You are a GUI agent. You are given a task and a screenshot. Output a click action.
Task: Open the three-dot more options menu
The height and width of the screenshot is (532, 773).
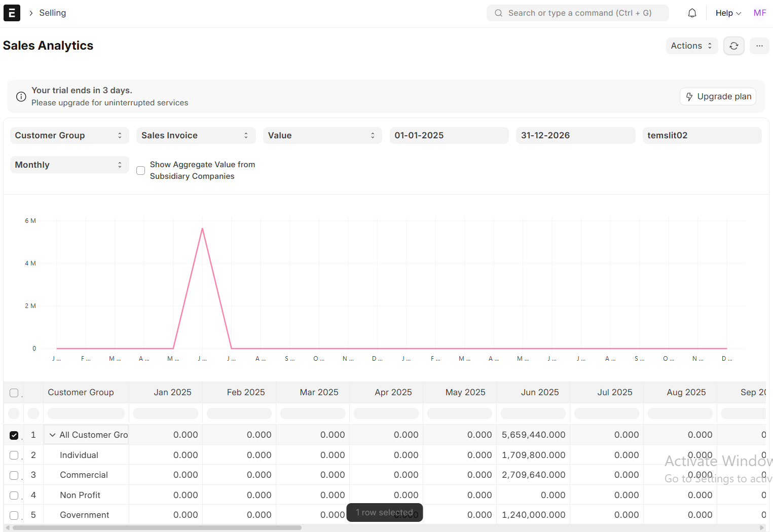tap(759, 46)
